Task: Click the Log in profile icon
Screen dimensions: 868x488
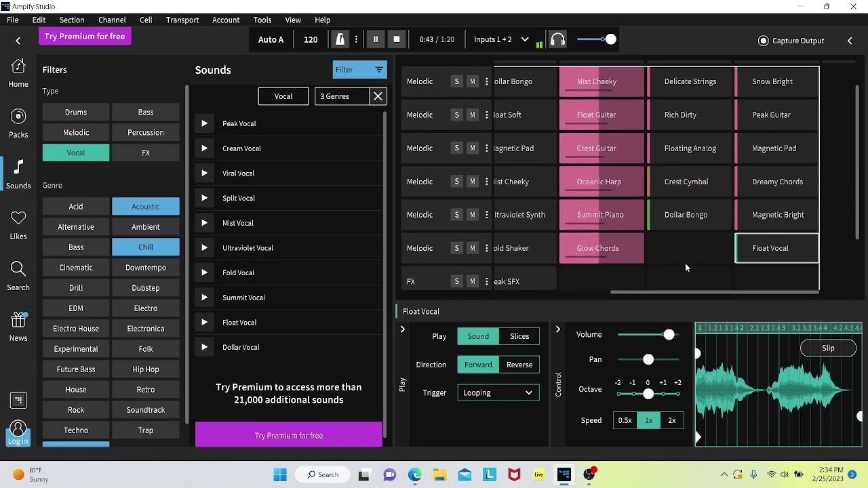Action: point(18,432)
